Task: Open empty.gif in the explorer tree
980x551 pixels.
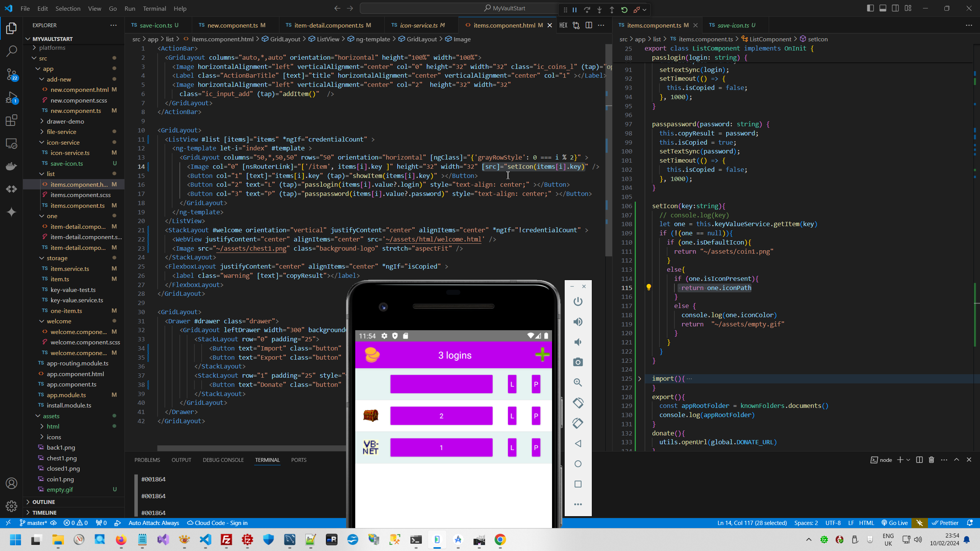Action: 60,489
